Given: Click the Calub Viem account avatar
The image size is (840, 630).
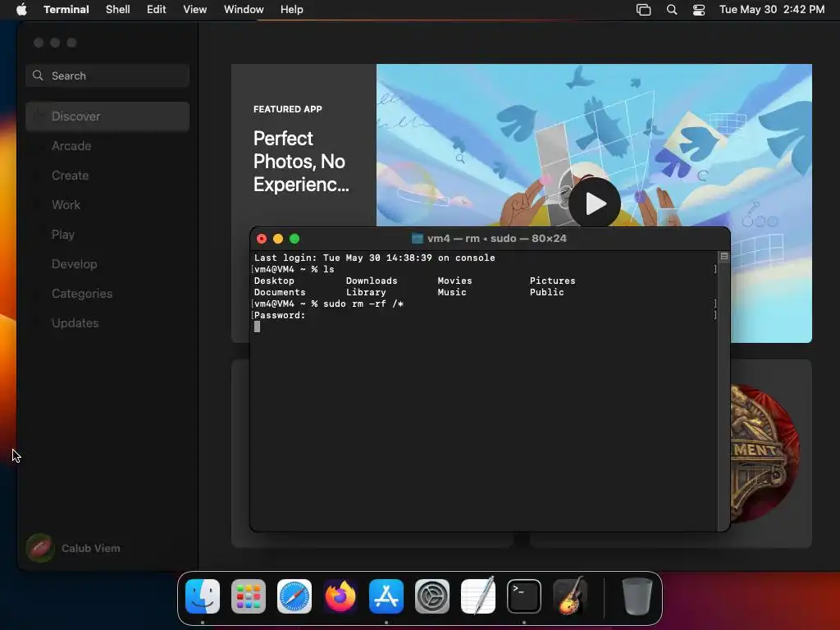Looking at the screenshot, I should (39, 548).
